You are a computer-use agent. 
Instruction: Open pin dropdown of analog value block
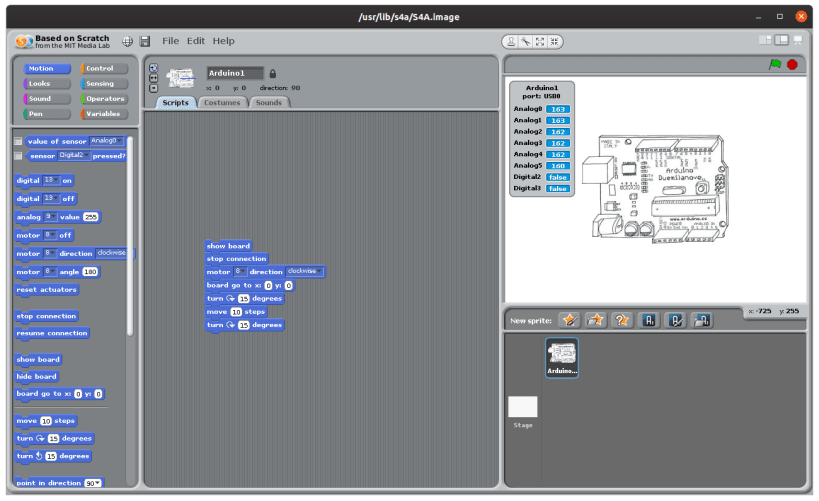coord(50,217)
